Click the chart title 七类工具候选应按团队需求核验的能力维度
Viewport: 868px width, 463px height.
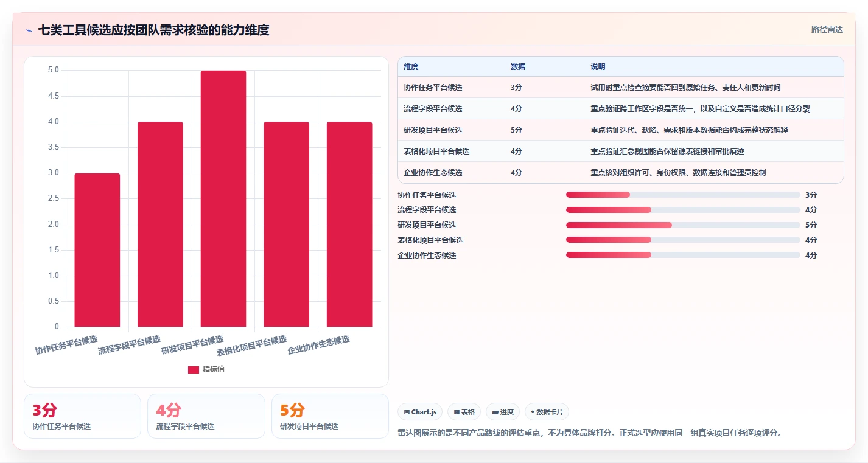153,30
